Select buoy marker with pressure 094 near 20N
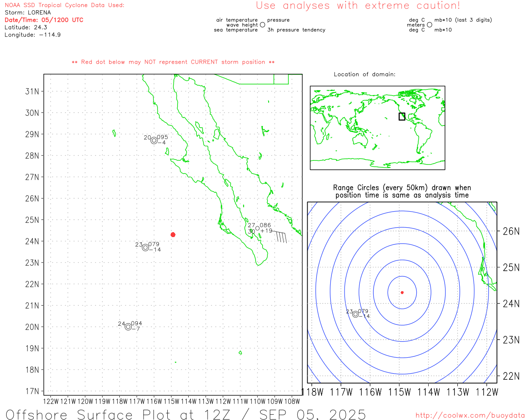 (x=128, y=327)
